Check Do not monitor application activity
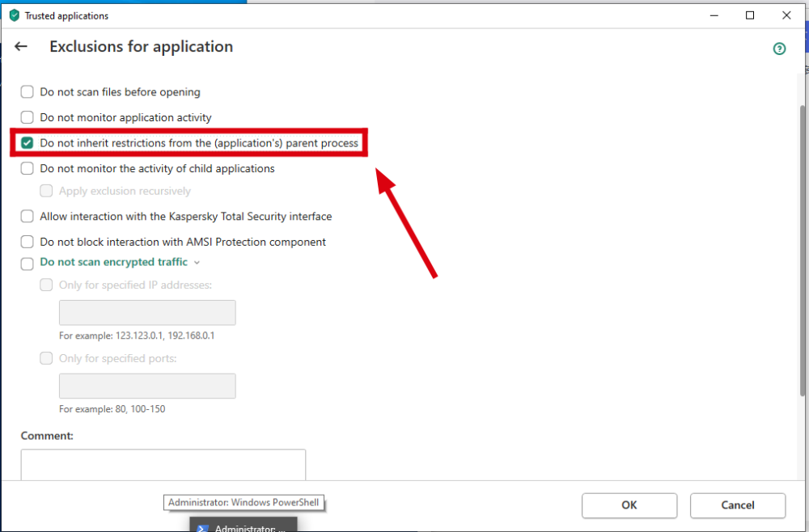This screenshot has width=809, height=532. coord(27,117)
